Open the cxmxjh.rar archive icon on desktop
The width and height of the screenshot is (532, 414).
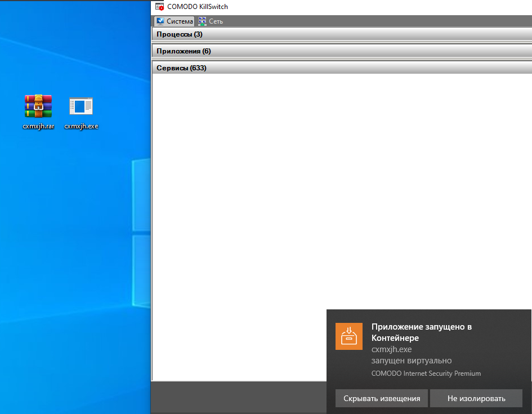pyautogui.click(x=38, y=106)
